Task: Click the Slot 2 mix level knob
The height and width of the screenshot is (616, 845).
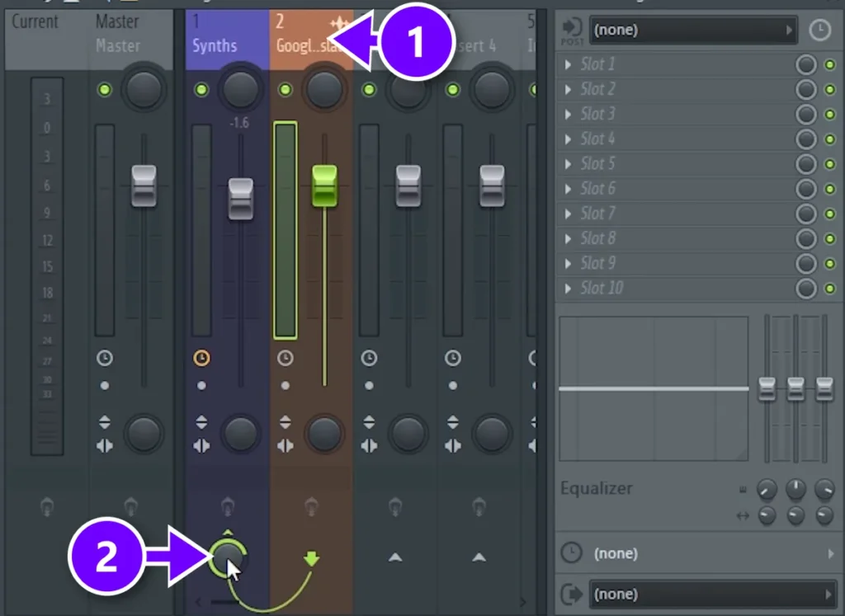Action: 805,89
